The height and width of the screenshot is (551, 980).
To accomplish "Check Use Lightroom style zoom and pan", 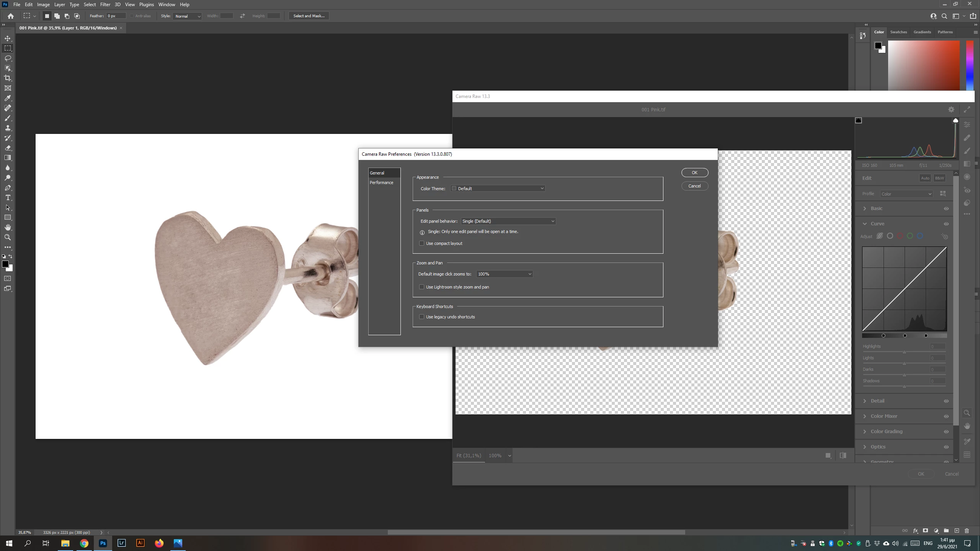I will coord(421,287).
